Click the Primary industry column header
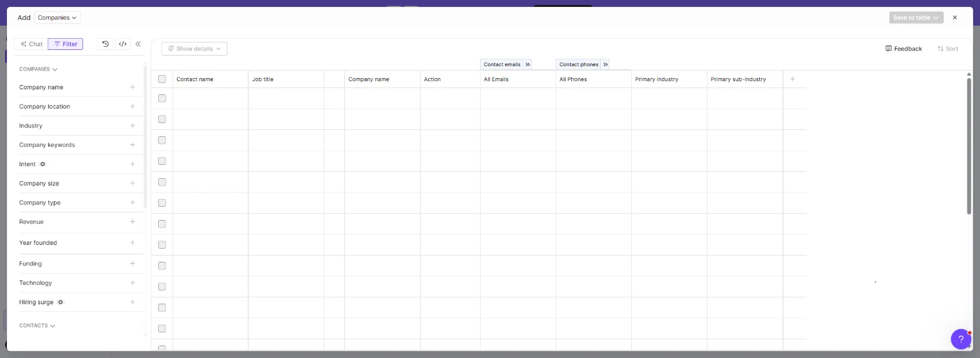Viewport: 980px width, 358px height. 669,79
